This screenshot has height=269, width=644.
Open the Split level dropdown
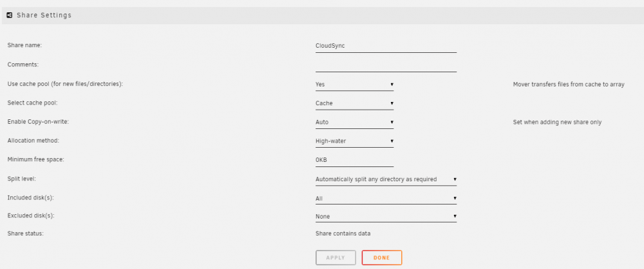[x=386, y=179]
